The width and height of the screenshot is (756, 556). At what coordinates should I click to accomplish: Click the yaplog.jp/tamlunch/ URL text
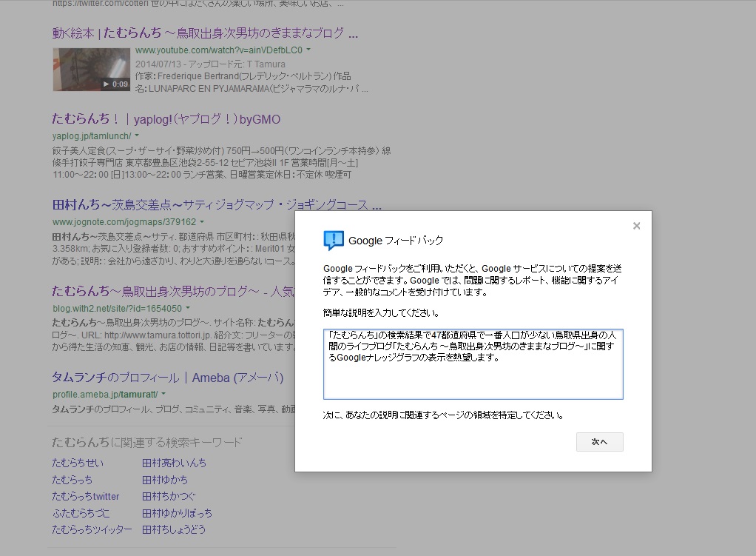click(92, 136)
